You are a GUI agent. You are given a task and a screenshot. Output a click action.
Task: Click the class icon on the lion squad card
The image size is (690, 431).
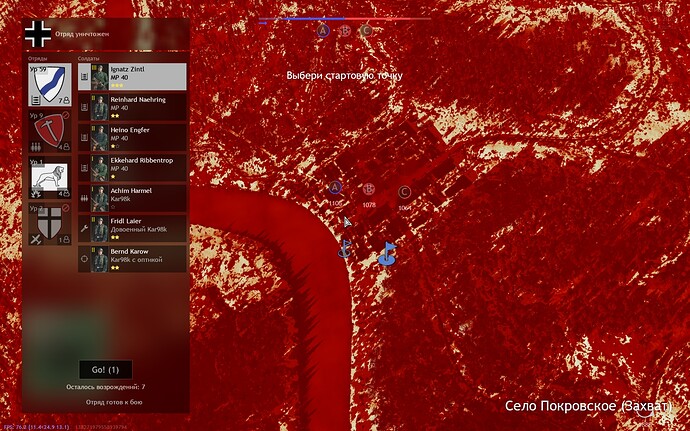pyautogui.click(x=36, y=193)
